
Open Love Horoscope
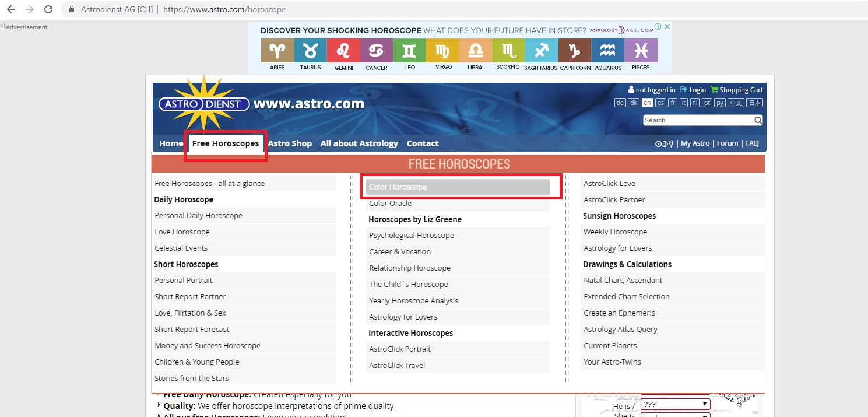coord(244,232)
